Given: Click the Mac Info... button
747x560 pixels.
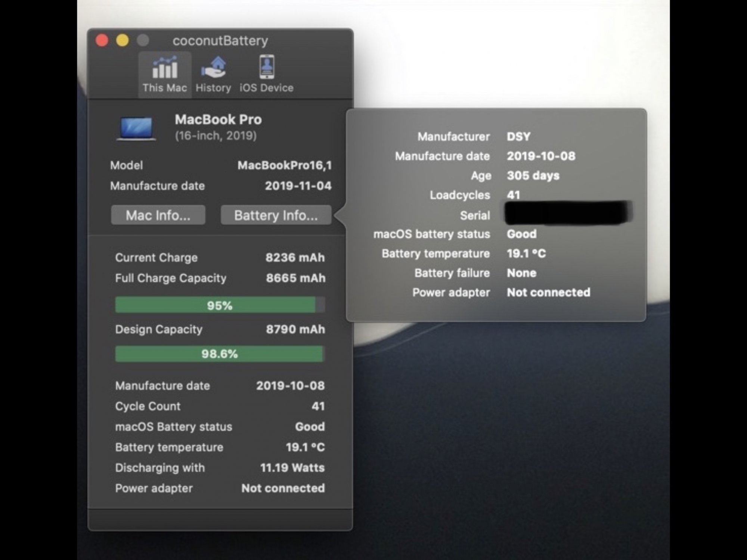Looking at the screenshot, I should point(158,215).
